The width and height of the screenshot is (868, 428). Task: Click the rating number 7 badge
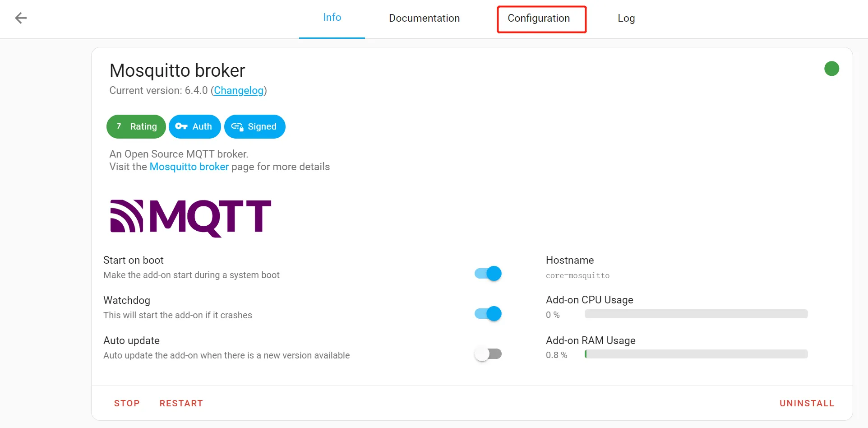(x=119, y=126)
